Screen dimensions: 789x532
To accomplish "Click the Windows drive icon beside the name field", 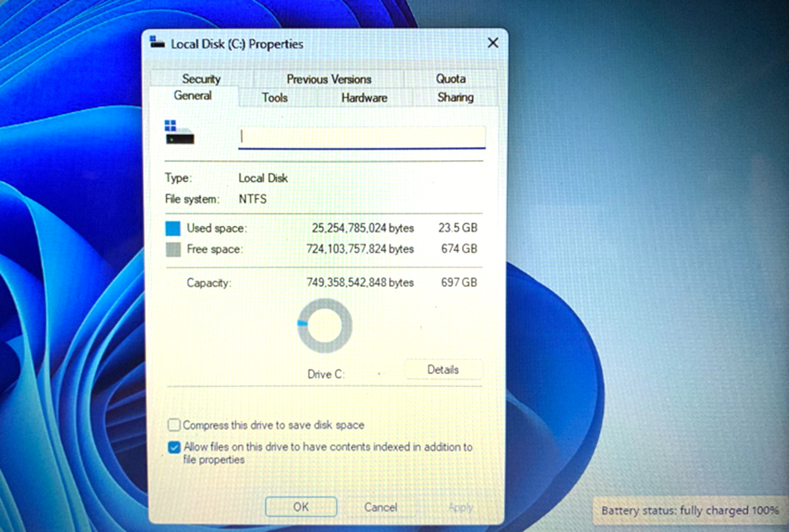I will pyautogui.click(x=179, y=132).
